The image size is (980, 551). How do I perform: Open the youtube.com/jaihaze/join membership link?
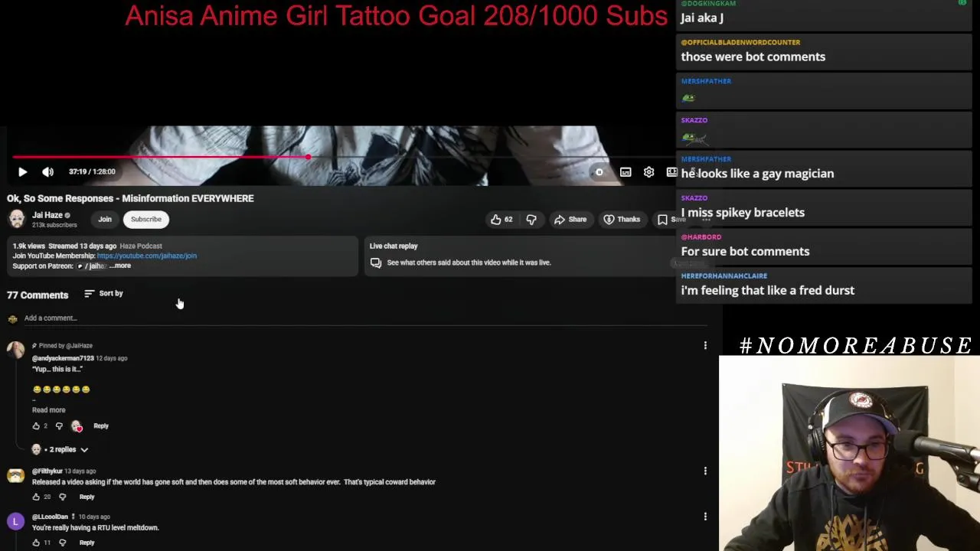[147, 256]
